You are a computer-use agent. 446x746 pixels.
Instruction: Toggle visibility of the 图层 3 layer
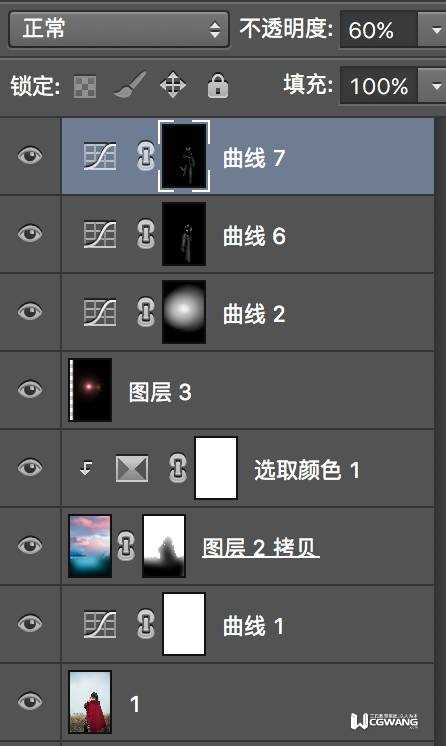[x=30, y=390]
